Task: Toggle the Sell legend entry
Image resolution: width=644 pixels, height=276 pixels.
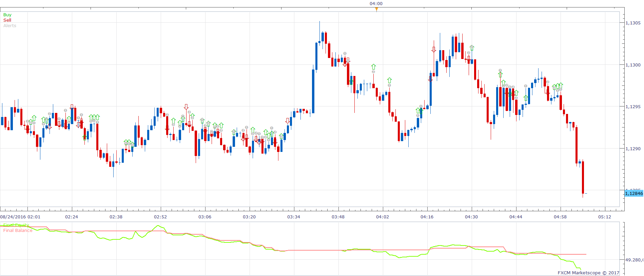Action: [x=7, y=20]
